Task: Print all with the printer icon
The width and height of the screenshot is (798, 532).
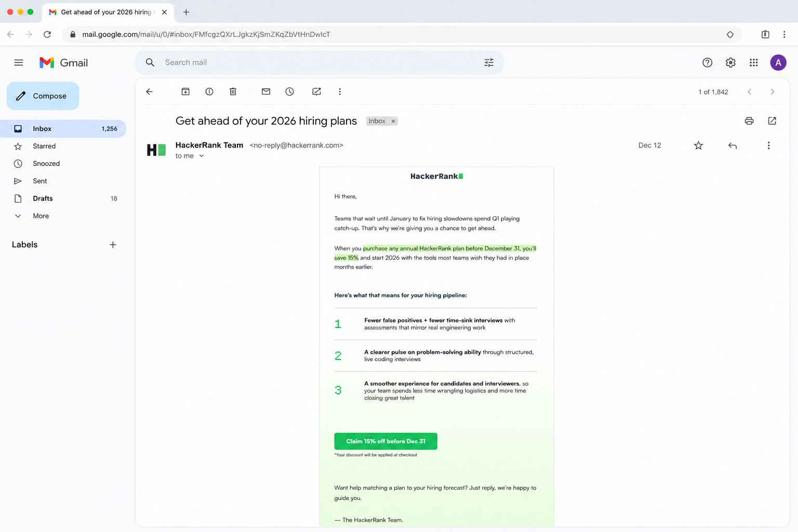Action: click(x=749, y=121)
